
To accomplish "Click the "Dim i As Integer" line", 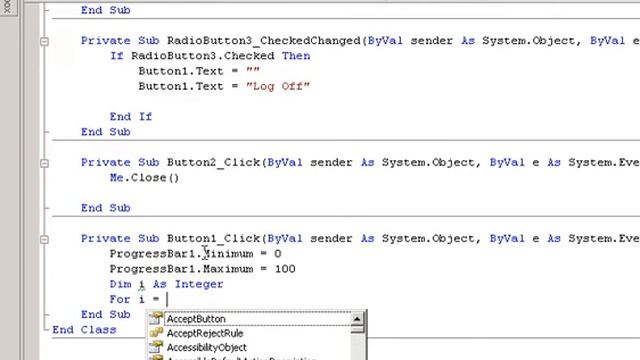I will click(x=166, y=284).
